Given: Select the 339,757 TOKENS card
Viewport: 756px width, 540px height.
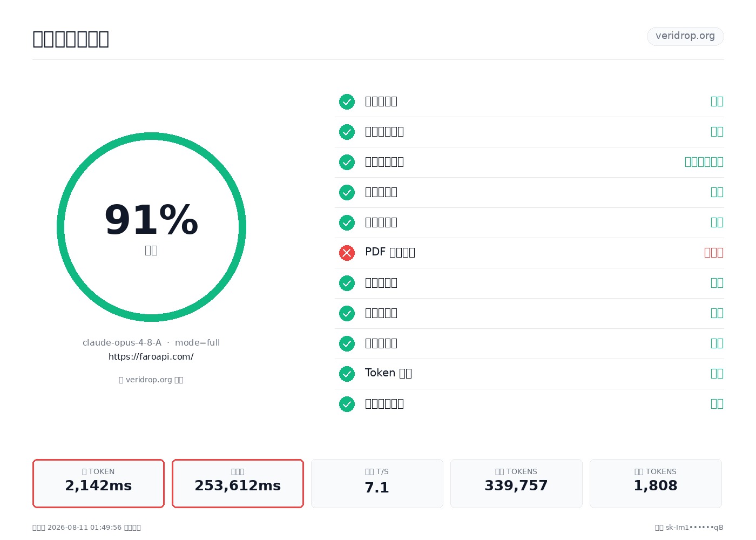Looking at the screenshot, I should (516, 483).
